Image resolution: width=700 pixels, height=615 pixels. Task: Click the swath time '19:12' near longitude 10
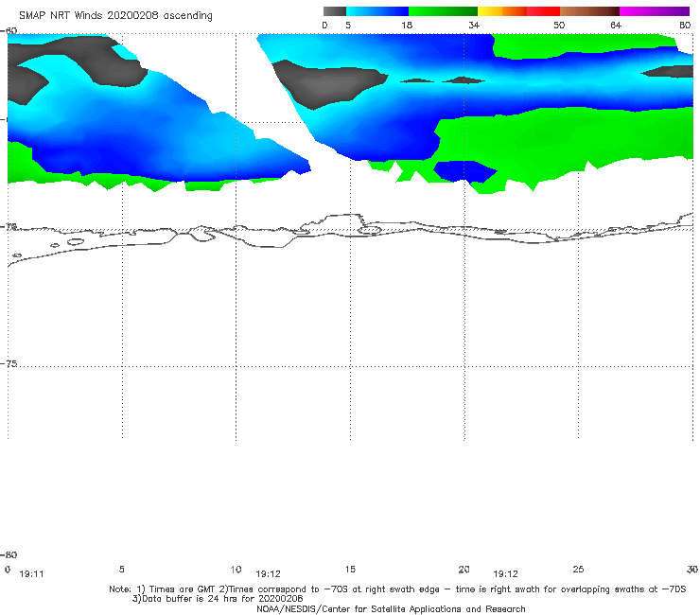click(x=269, y=574)
